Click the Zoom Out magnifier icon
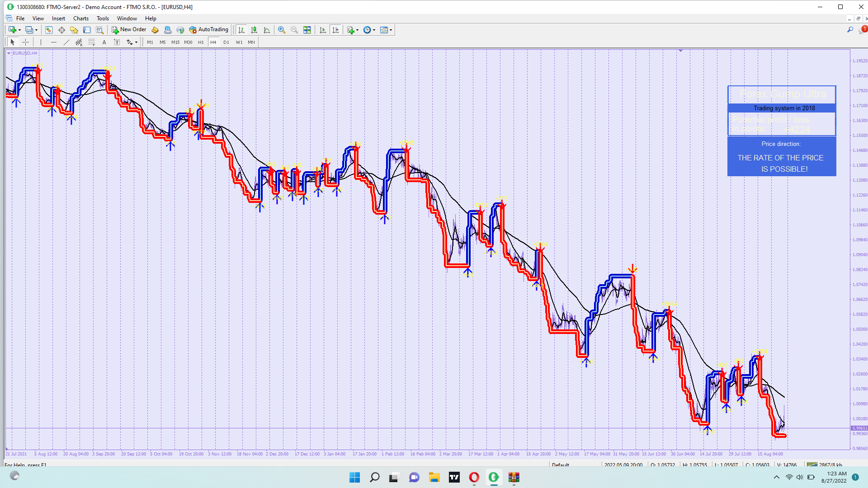This screenshot has width=868, height=488. (294, 30)
